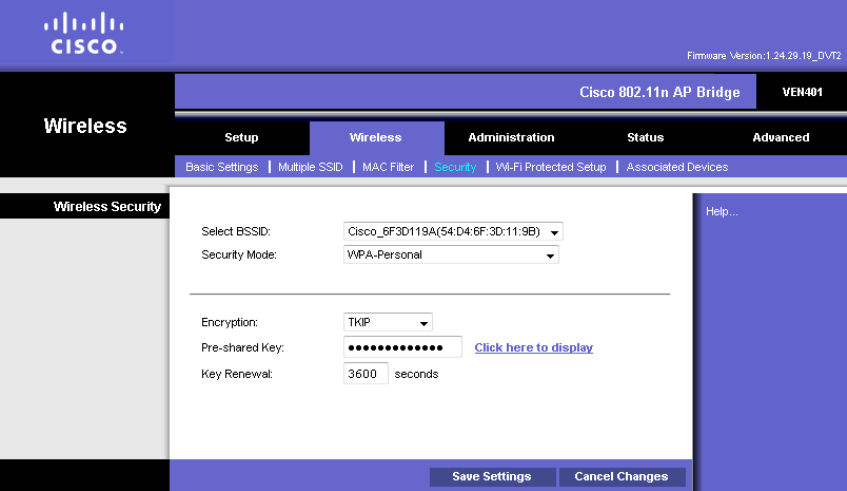Click the 'seconds' unit text
847x491 pixels.
coord(416,374)
